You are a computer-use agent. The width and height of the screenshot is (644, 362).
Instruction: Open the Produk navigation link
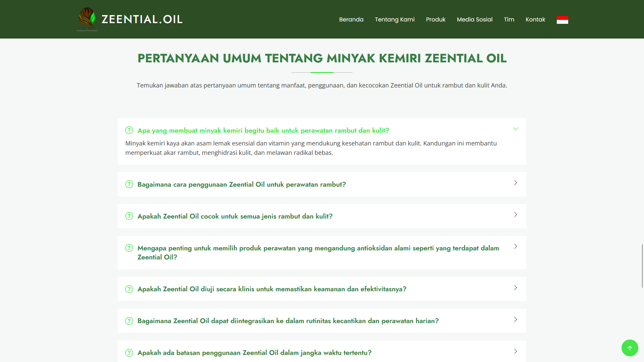435,19
